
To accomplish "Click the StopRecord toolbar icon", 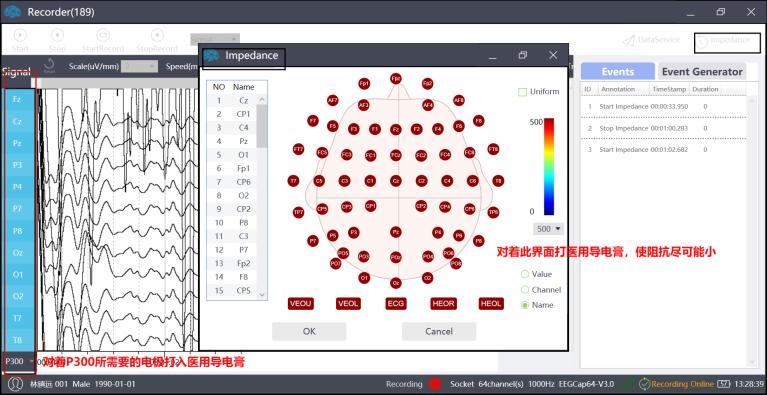I will [x=157, y=36].
